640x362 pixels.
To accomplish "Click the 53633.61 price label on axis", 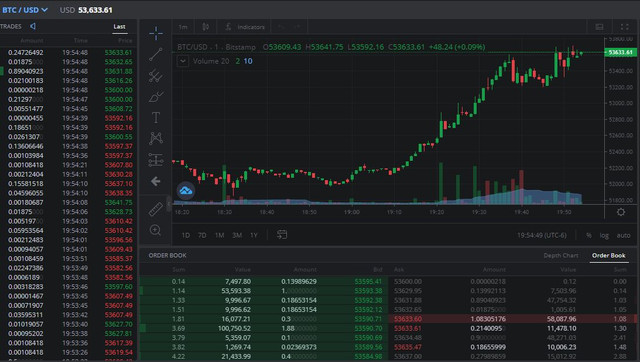I will [x=620, y=52].
